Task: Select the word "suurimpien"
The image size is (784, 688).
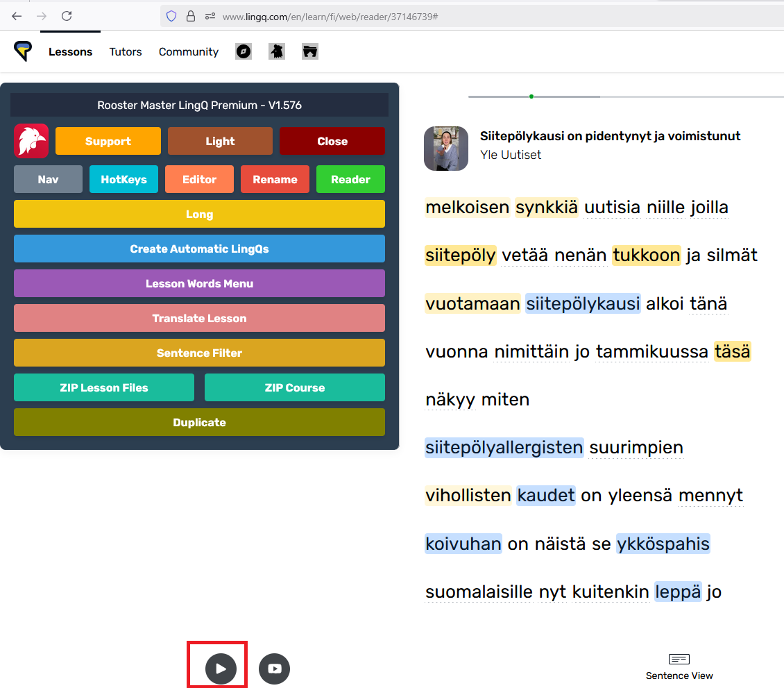Action: (636, 447)
